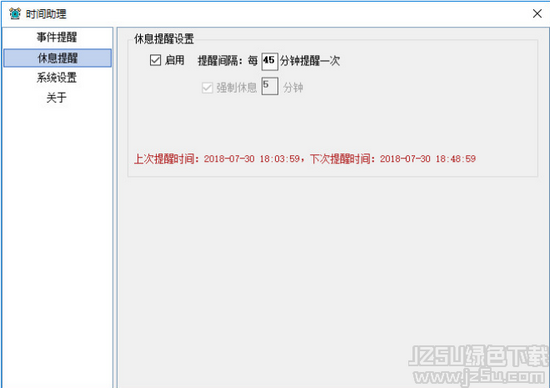Image resolution: width=550 pixels, height=388 pixels.
Task: Toggle the 强制休息 checkbox
Action: click(x=207, y=87)
